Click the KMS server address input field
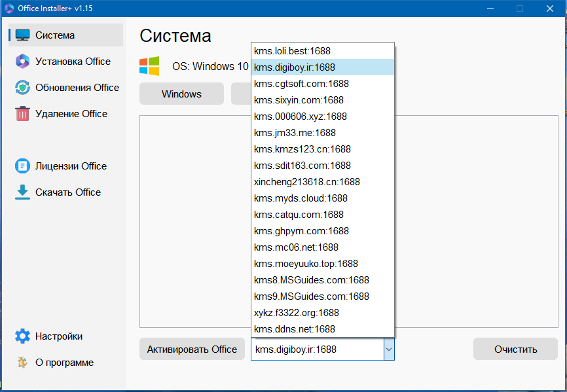 [318, 349]
